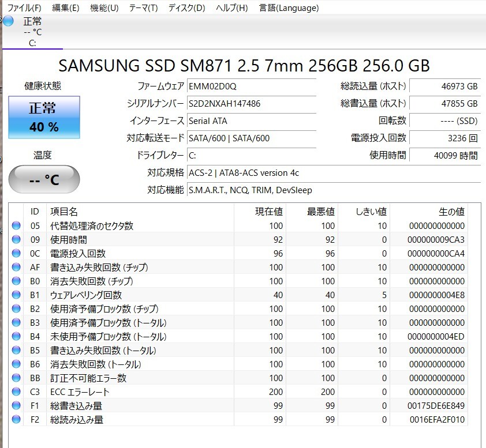Select the 書き込み失敗回数 (チップ) row name
The width and height of the screenshot is (486, 448).
click(99, 267)
